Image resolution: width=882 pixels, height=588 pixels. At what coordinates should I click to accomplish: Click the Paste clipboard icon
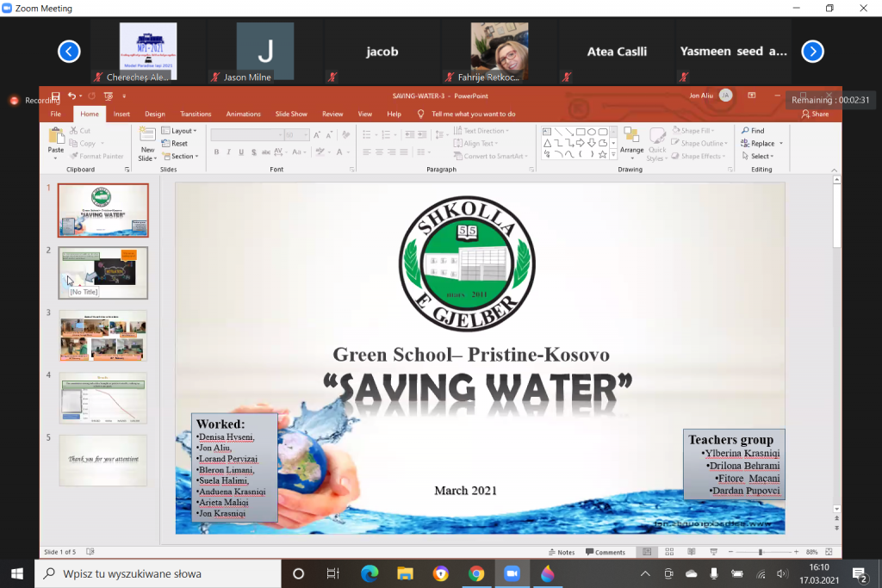click(56, 140)
